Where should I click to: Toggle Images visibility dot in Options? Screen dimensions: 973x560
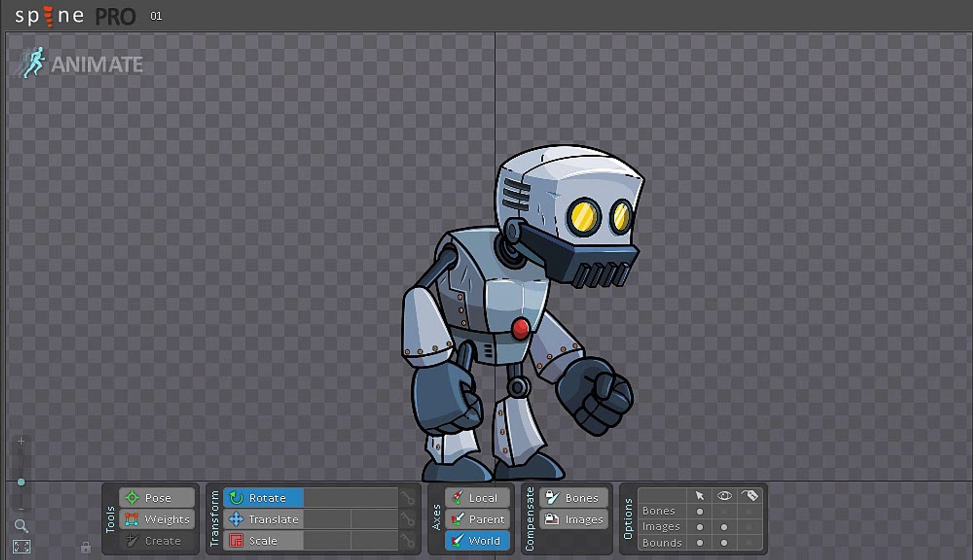pyautogui.click(x=724, y=527)
